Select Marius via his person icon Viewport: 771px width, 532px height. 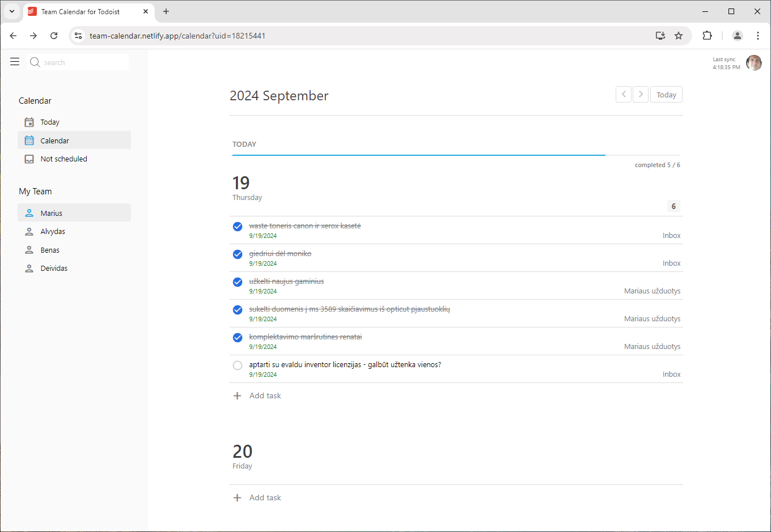(28, 212)
